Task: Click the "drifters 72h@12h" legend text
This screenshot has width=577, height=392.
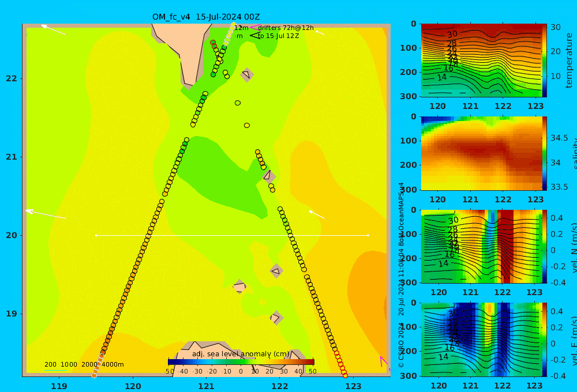Action: coord(286,28)
